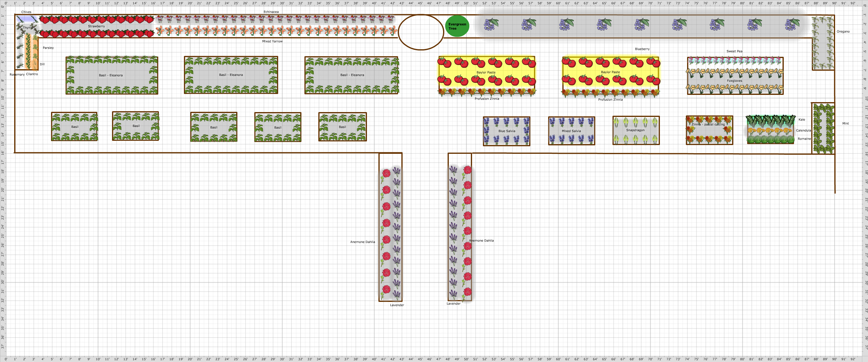The width and height of the screenshot is (868, 362).
Task: Click the Evergreen Tree icon
Action: pyautogui.click(x=457, y=26)
